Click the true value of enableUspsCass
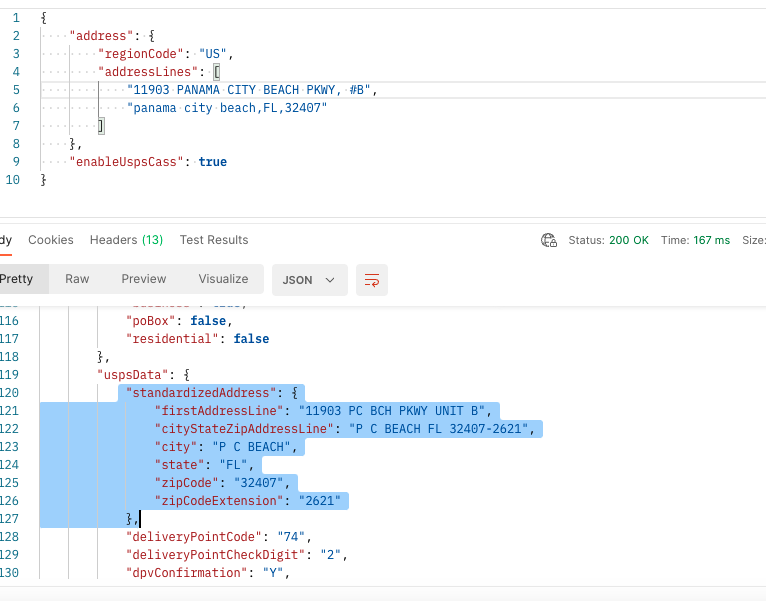Viewport: 766px width, 601px height. 212,161
